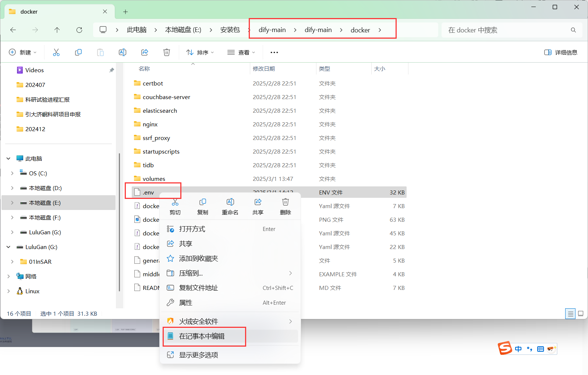Click 剪切 in the context menu
This screenshot has width=588, height=375.
pos(175,207)
